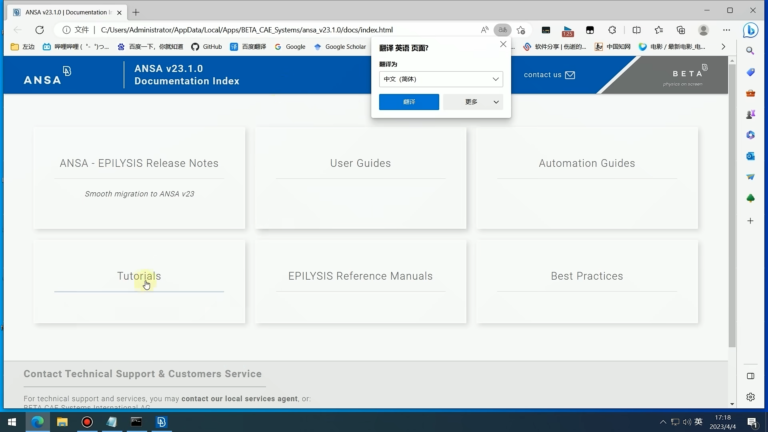This screenshot has height=432, width=768.
Task: Toggle split screen icon in toolbar
Action: click(x=636, y=30)
